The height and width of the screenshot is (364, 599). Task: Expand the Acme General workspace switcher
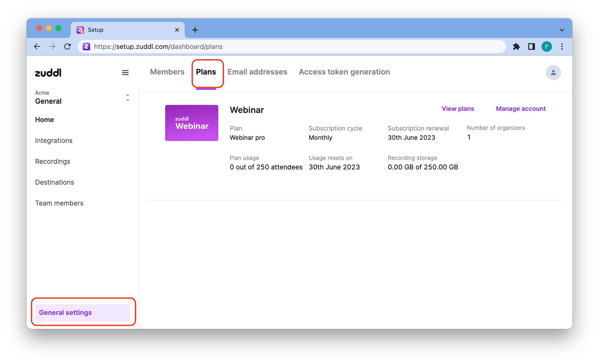pyautogui.click(x=127, y=98)
